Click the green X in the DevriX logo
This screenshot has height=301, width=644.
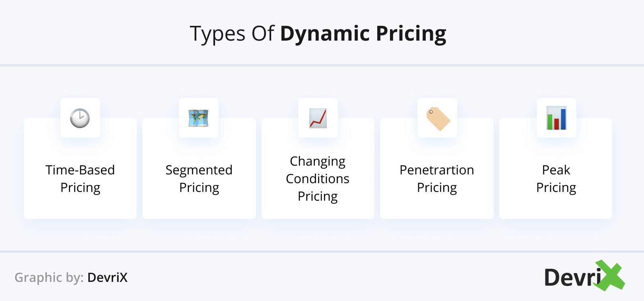pos(610,275)
